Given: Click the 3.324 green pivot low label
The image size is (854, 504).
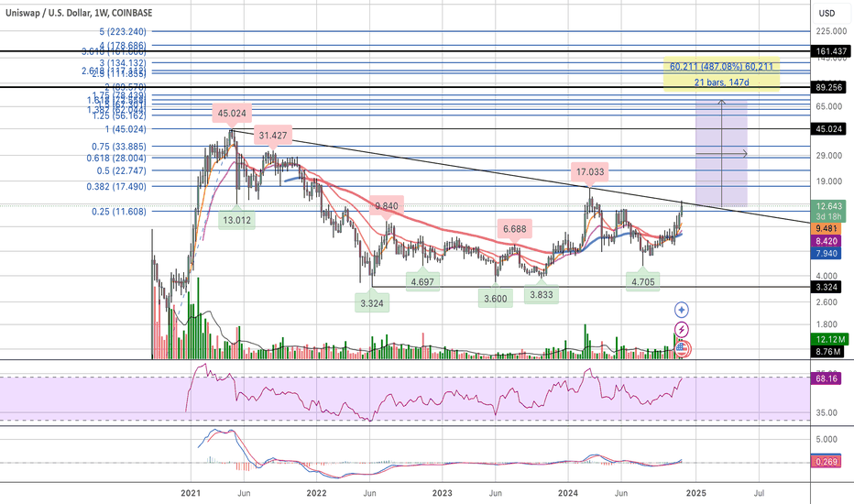Looking at the screenshot, I should click(372, 303).
